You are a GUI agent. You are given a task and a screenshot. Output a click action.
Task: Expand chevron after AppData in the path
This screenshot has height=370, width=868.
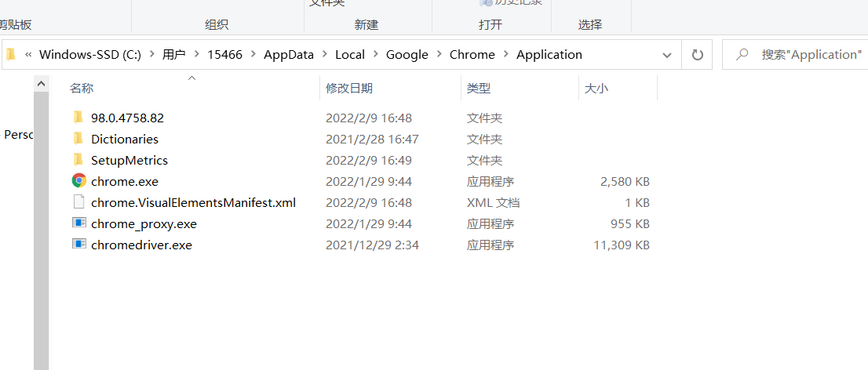(325, 55)
